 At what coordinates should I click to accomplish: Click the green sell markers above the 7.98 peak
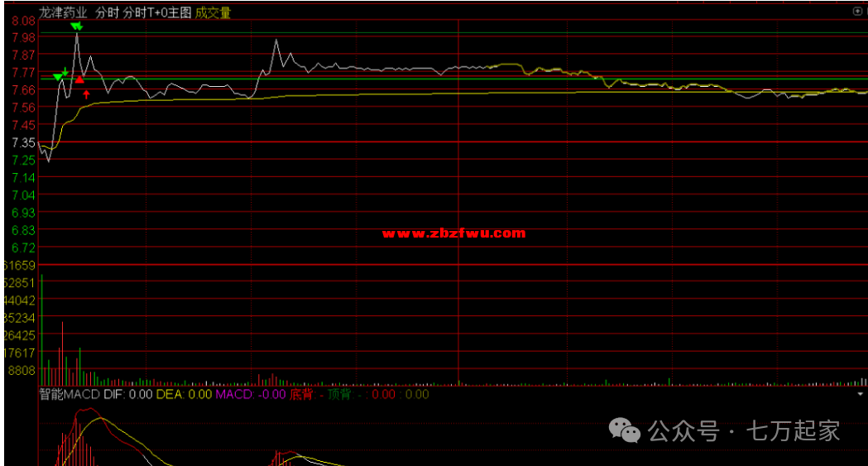click(76, 26)
